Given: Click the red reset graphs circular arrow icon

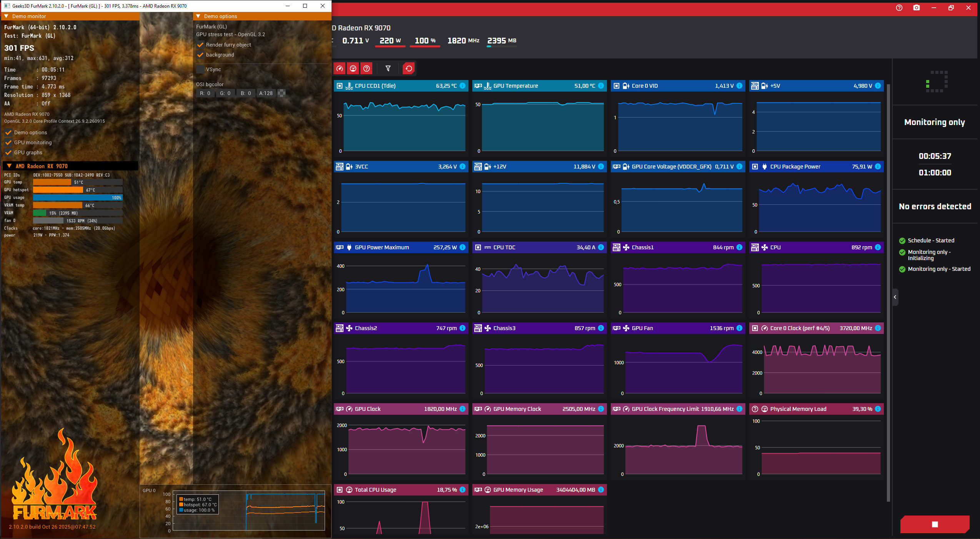Looking at the screenshot, I should tap(408, 68).
